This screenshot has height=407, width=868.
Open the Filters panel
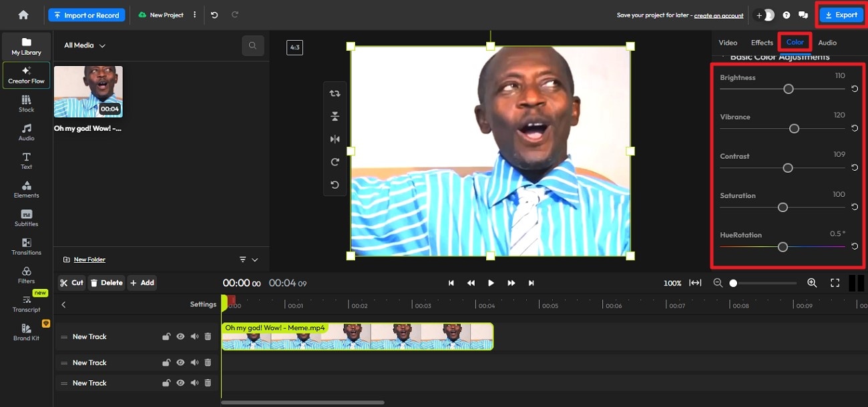pyautogui.click(x=26, y=276)
